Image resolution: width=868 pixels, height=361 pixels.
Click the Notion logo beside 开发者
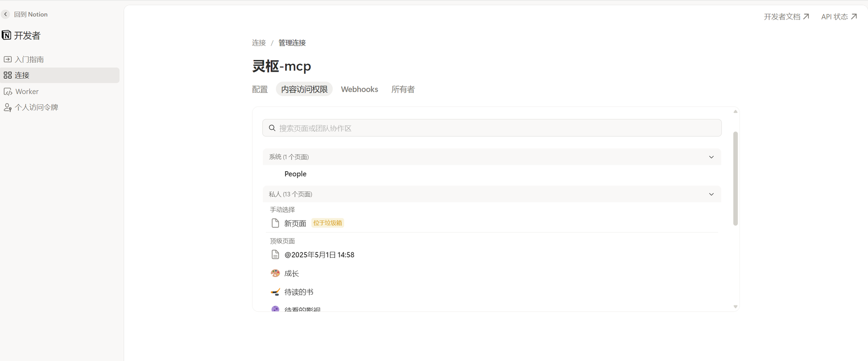7,35
